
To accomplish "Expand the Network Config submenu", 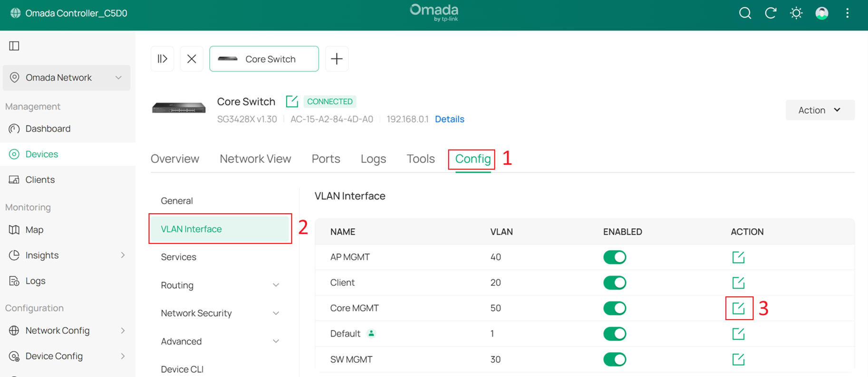I will [123, 330].
